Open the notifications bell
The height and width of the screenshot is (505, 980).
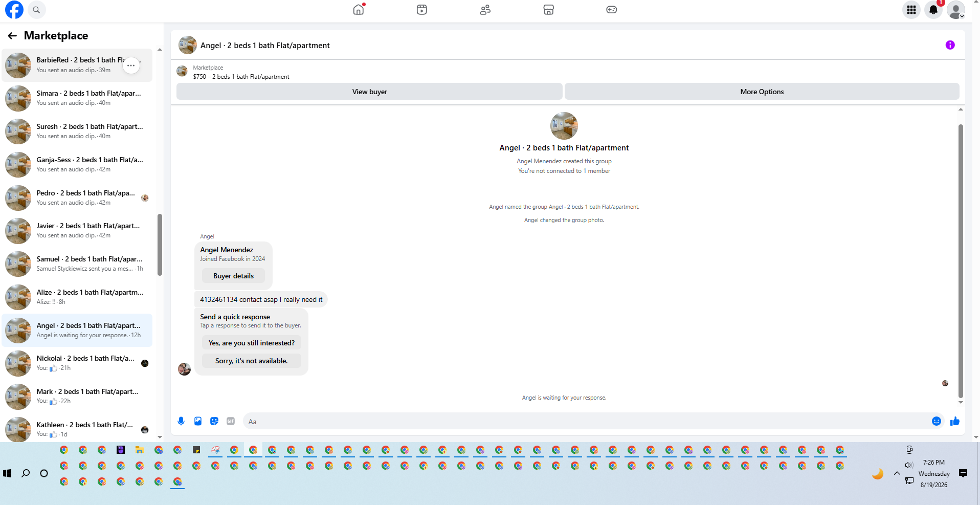933,10
